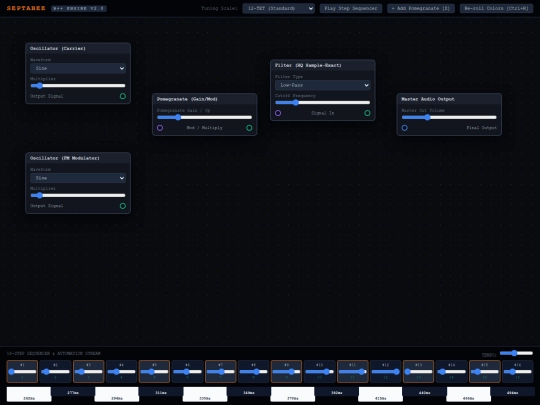Image resolution: width=540 pixels, height=405 pixels.
Task: Adjust the Tempo slider
Action: point(516,353)
